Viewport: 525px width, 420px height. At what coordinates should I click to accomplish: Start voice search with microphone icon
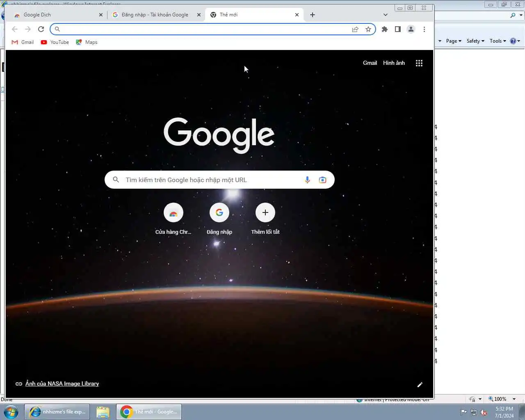[307, 180]
